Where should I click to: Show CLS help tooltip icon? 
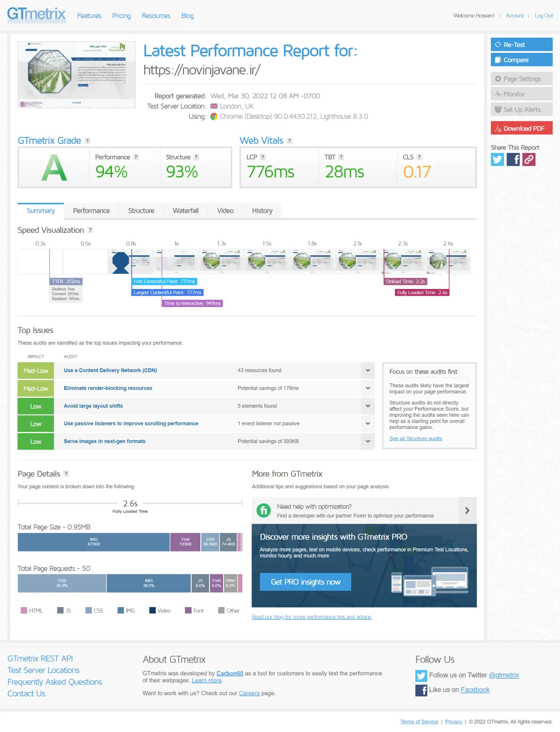(419, 157)
